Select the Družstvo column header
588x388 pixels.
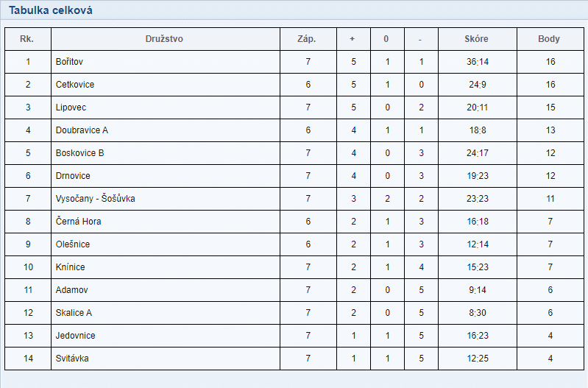pos(164,38)
